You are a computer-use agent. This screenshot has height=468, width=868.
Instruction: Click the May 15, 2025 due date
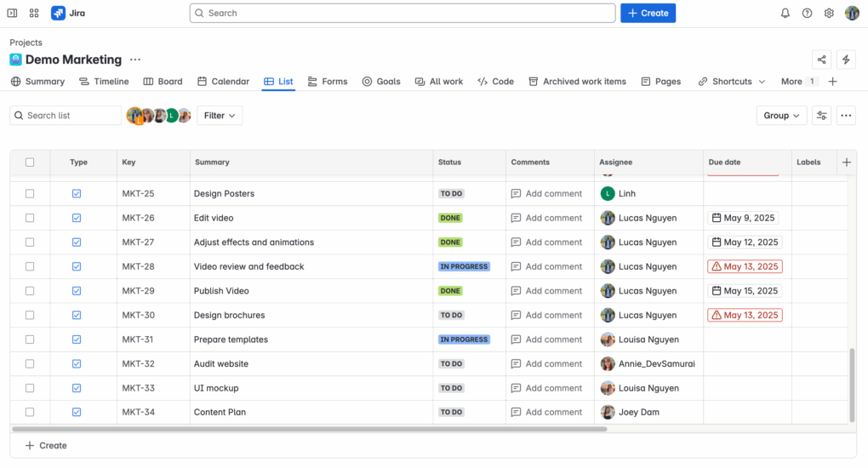tap(744, 291)
